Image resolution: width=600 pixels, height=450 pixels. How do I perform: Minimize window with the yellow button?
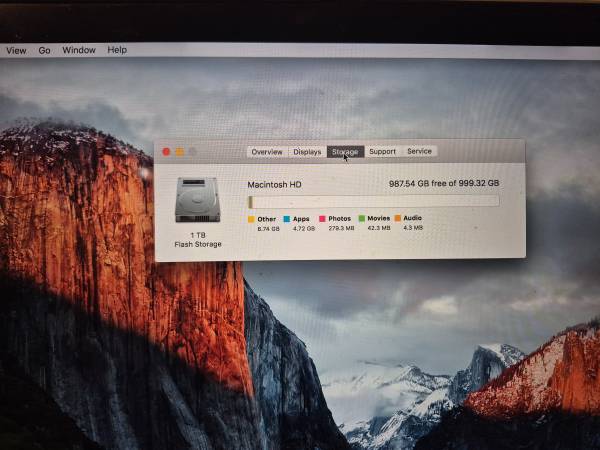pyautogui.click(x=179, y=152)
